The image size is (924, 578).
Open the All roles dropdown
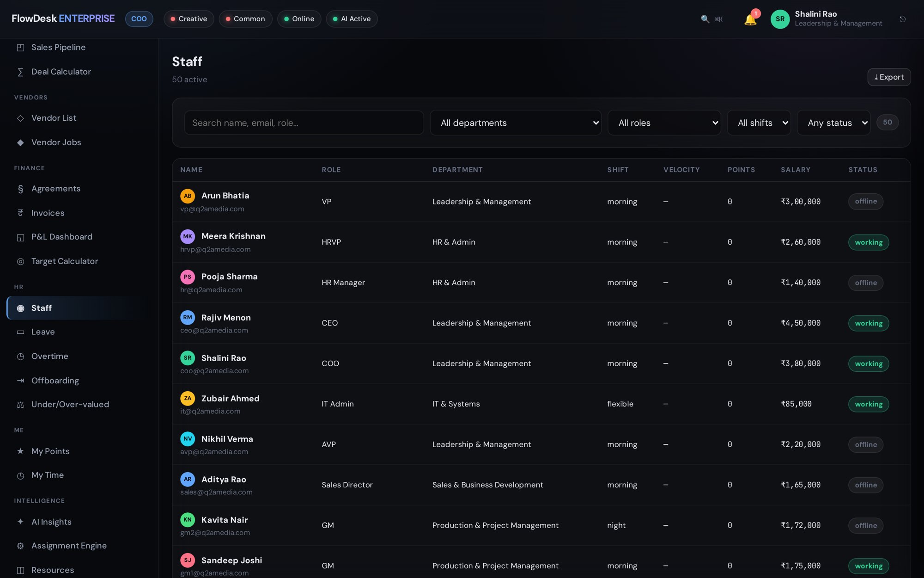664,123
